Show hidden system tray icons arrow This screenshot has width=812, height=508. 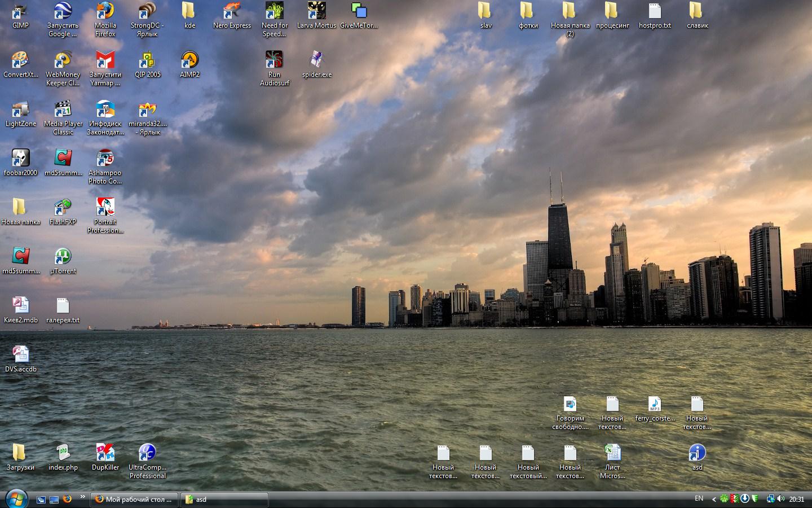tap(714, 499)
